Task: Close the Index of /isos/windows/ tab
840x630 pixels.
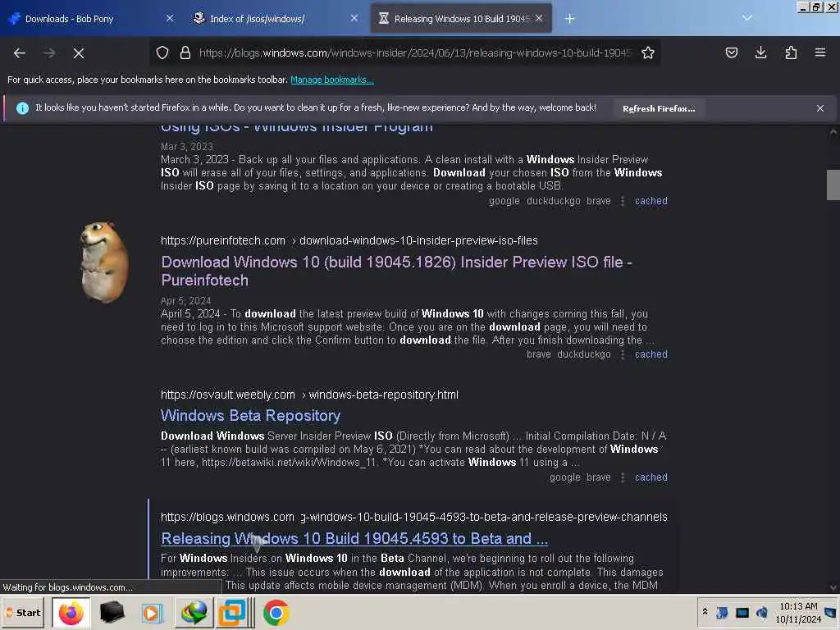Action: [354, 18]
